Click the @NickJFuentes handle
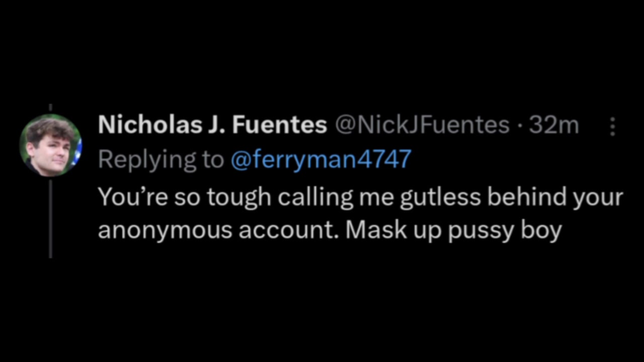The width and height of the screenshot is (644, 362). coord(422,125)
